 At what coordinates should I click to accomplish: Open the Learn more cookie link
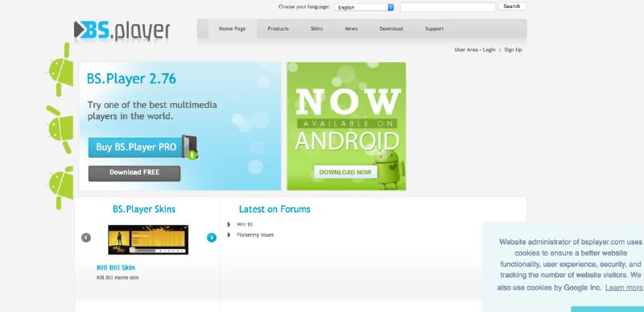[624, 288]
